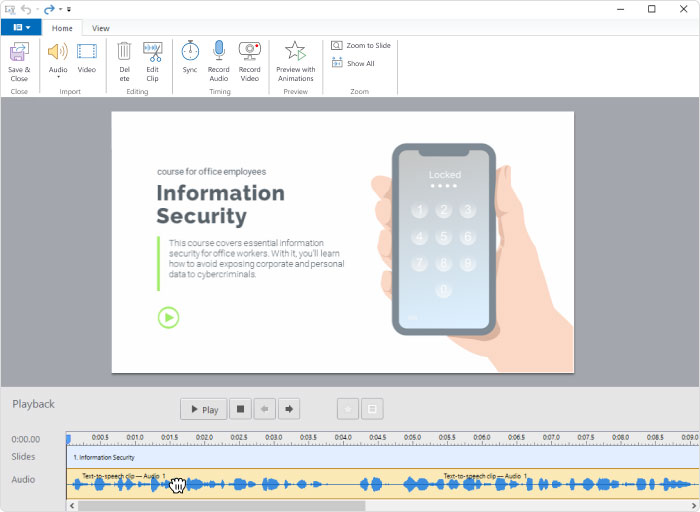Click the Stop playback button
Screen dimensions: 700x512
[x=240, y=409]
